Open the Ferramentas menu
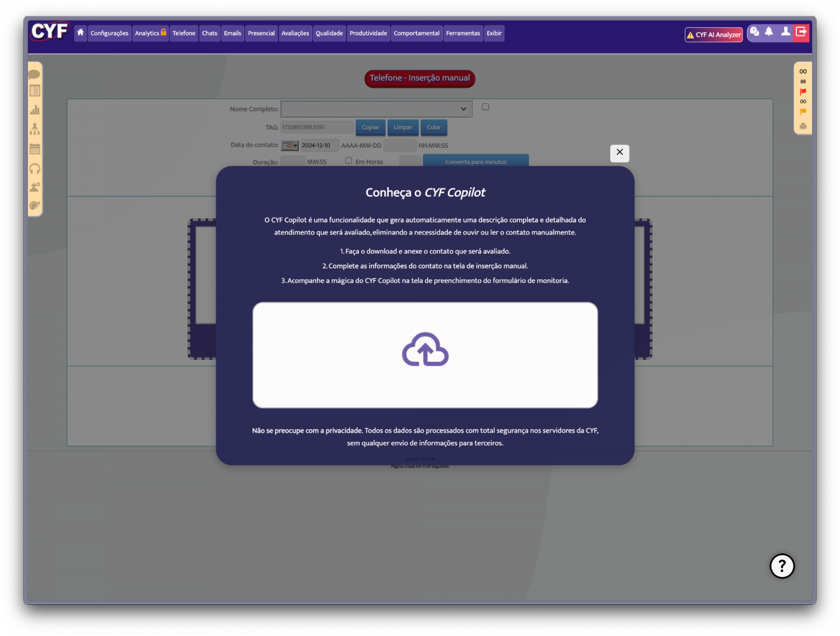This screenshot has width=840, height=636. 463,33
